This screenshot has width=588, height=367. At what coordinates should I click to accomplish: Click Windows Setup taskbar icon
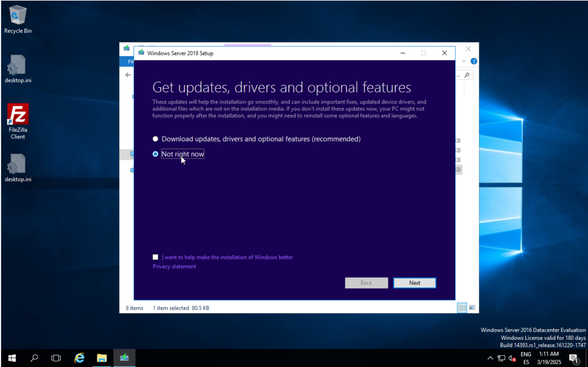[x=124, y=358]
